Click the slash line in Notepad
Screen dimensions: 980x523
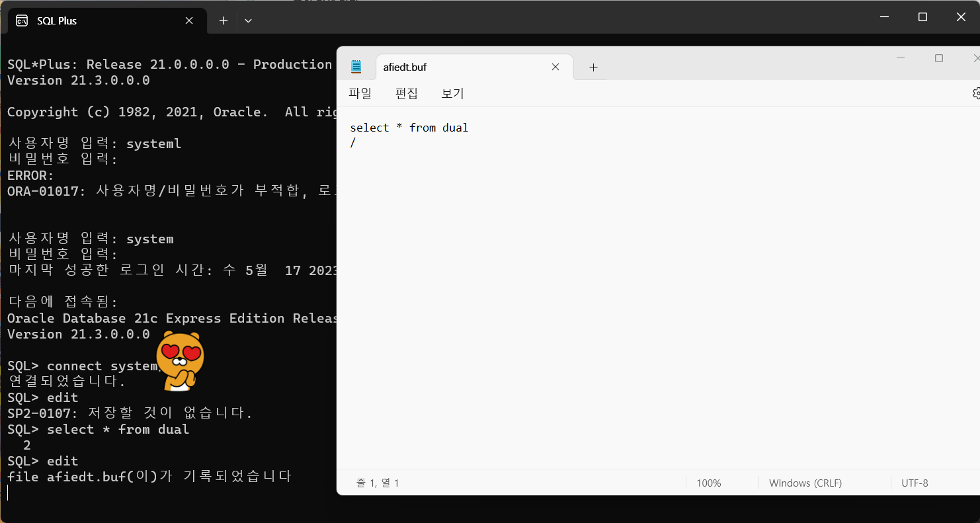pyautogui.click(x=353, y=143)
